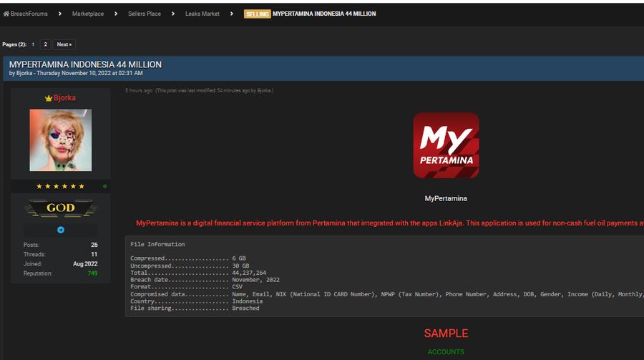Go to the Marketplace breadcrumb
644x360 pixels.
[88, 14]
